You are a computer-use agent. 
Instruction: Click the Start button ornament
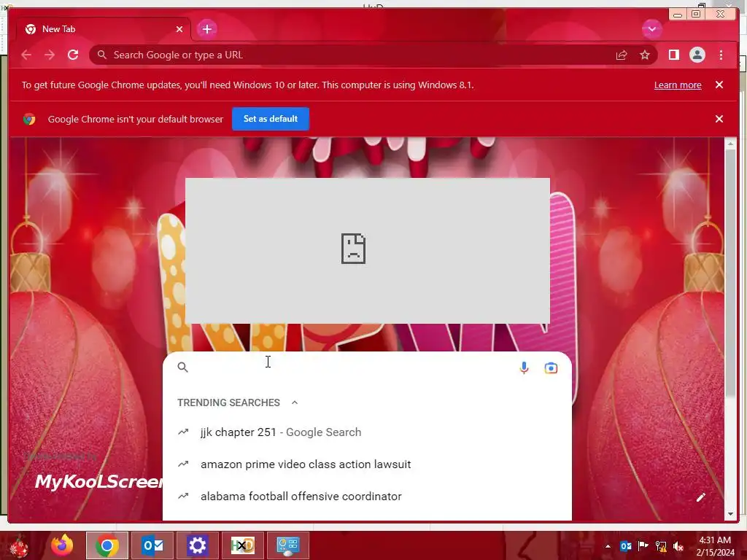[18, 546]
